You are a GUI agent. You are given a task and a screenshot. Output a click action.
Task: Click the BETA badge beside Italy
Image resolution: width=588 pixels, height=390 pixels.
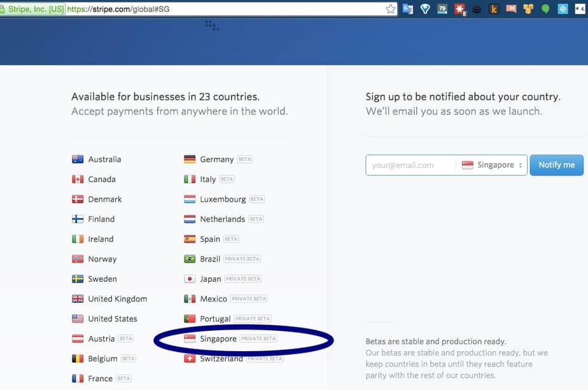(x=227, y=179)
